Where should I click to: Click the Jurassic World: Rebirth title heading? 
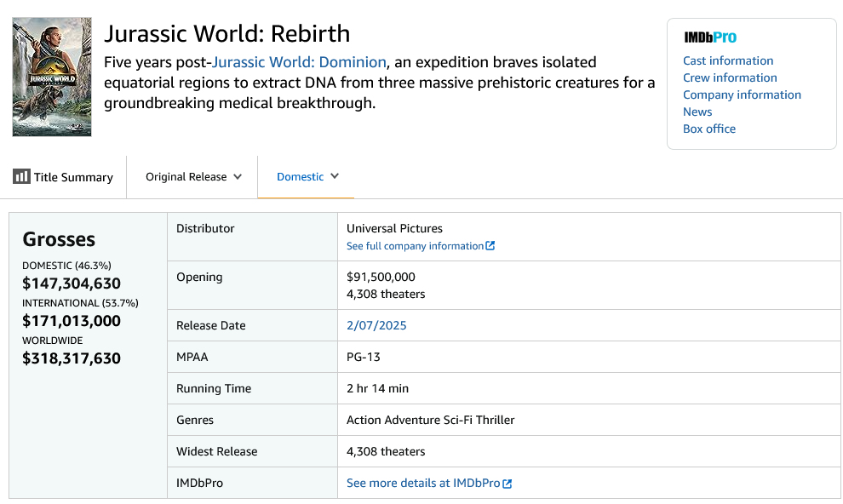[227, 34]
